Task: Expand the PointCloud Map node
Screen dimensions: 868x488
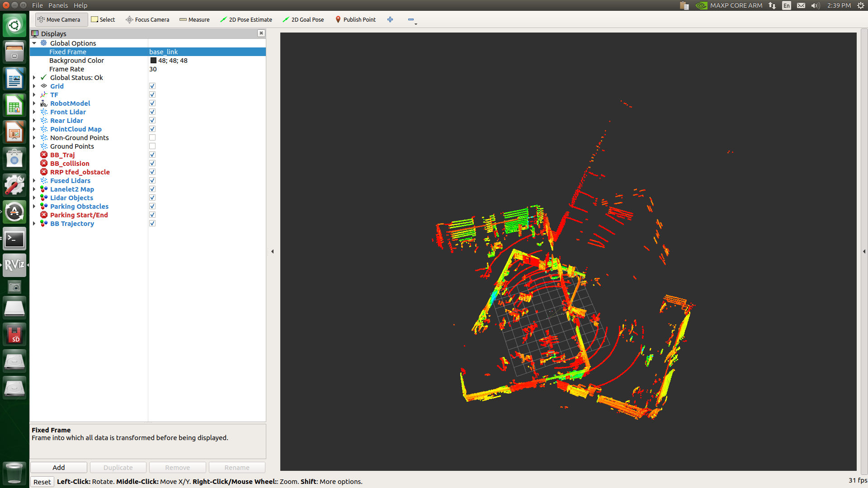Action: pyautogui.click(x=34, y=129)
